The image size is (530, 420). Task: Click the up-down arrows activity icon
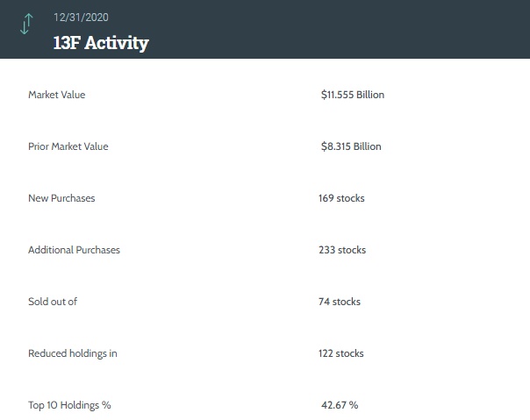25,24
